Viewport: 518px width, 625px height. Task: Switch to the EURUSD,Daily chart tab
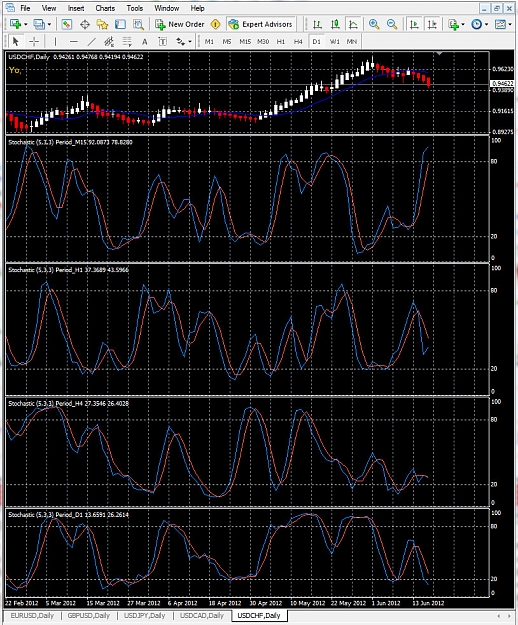coord(32,615)
